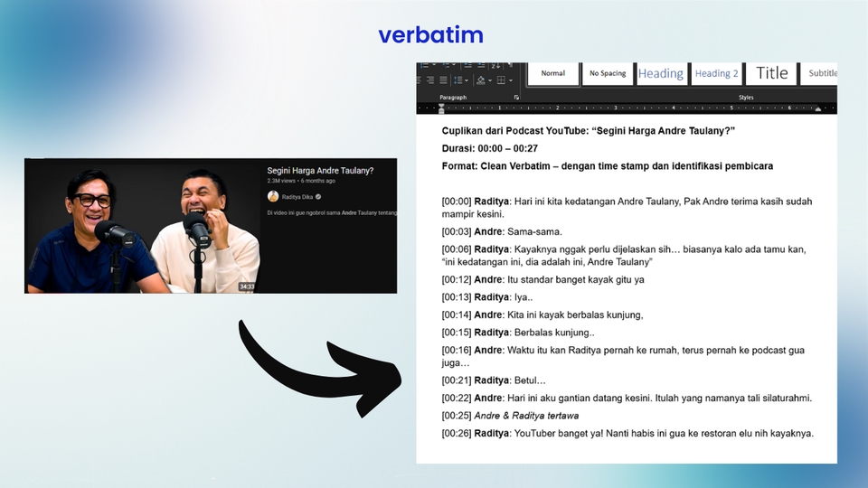Image resolution: width=868 pixels, height=488 pixels.
Task: Click the Align Right paragraph icon
Action: point(430,80)
